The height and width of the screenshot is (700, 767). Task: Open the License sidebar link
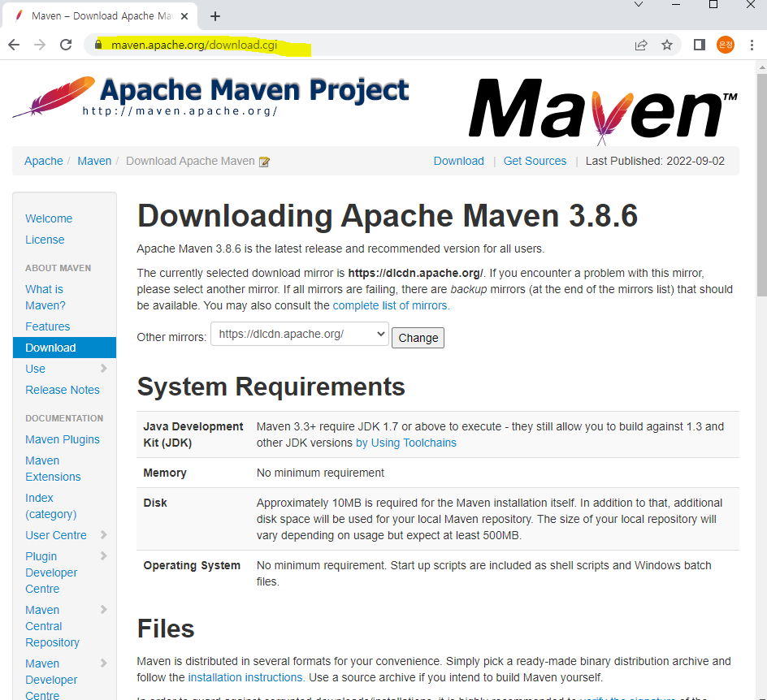click(45, 240)
